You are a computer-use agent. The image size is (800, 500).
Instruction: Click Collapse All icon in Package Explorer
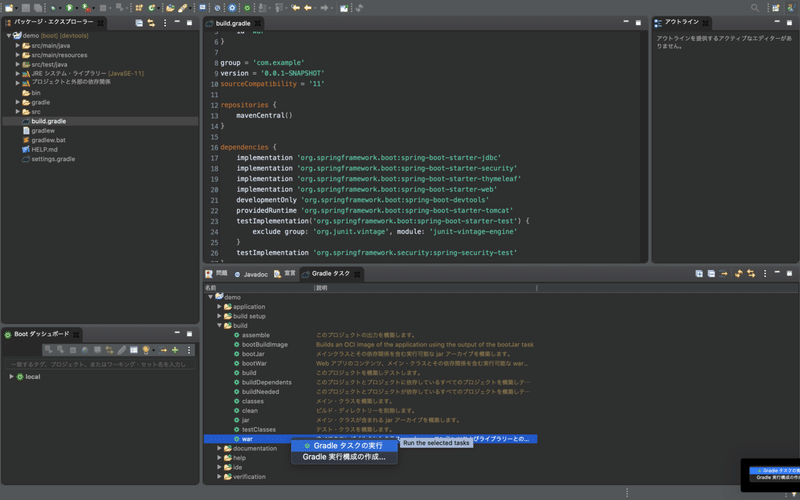139,23
